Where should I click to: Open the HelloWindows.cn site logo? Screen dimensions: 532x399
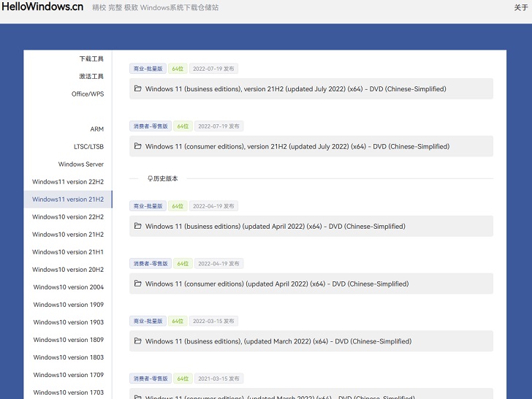[x=42, y=7]
